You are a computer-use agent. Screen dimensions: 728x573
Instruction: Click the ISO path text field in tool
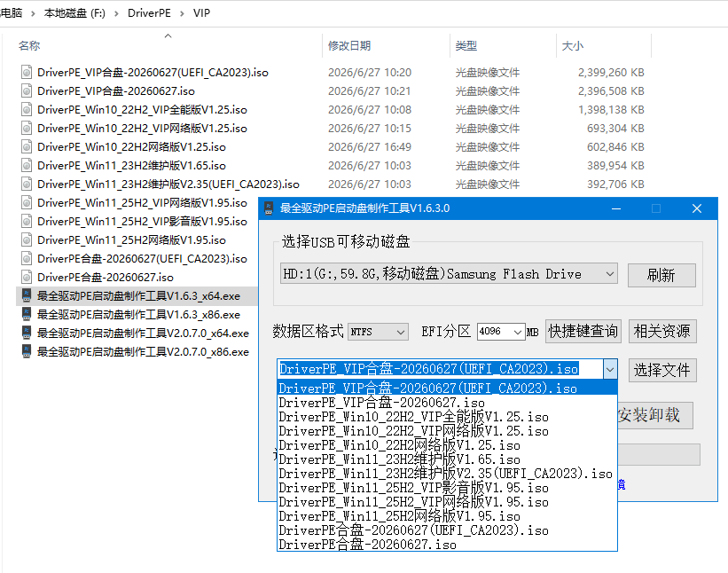point(440,370)
